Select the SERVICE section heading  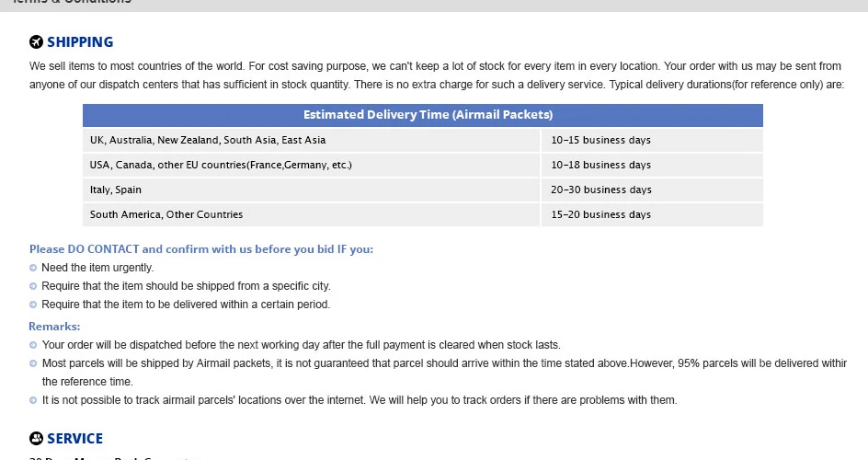[x=74, y=439]
